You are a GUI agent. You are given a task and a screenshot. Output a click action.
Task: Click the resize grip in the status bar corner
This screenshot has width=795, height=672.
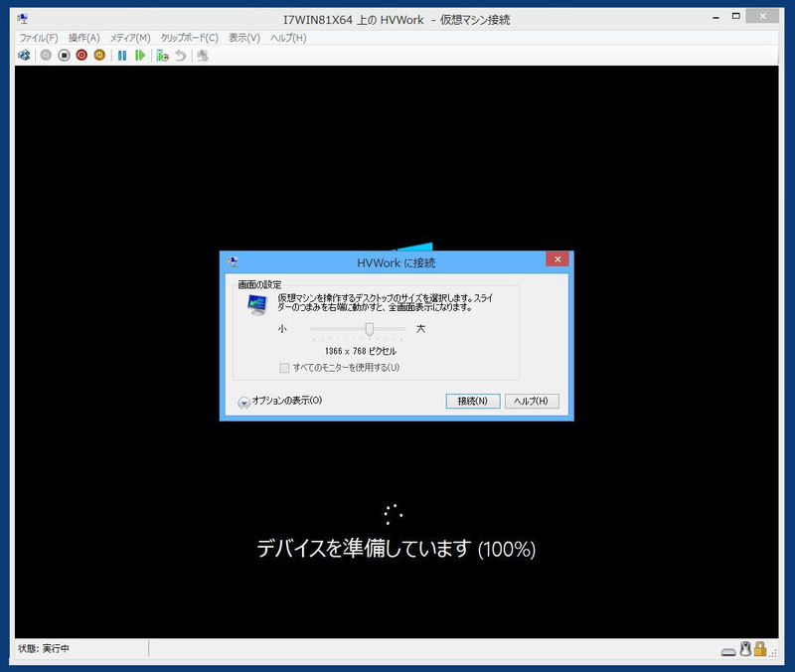click(773, 653)
